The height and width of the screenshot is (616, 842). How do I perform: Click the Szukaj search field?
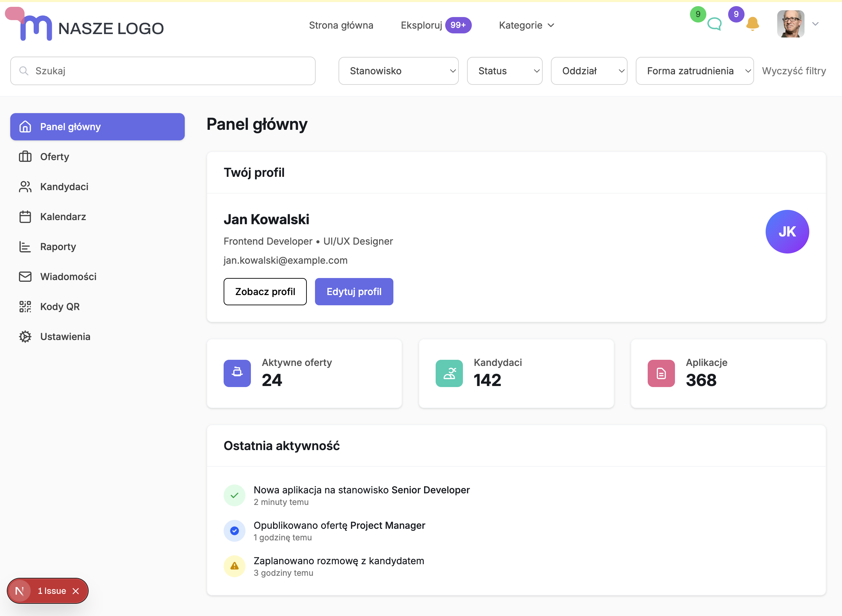click(163, 71)
